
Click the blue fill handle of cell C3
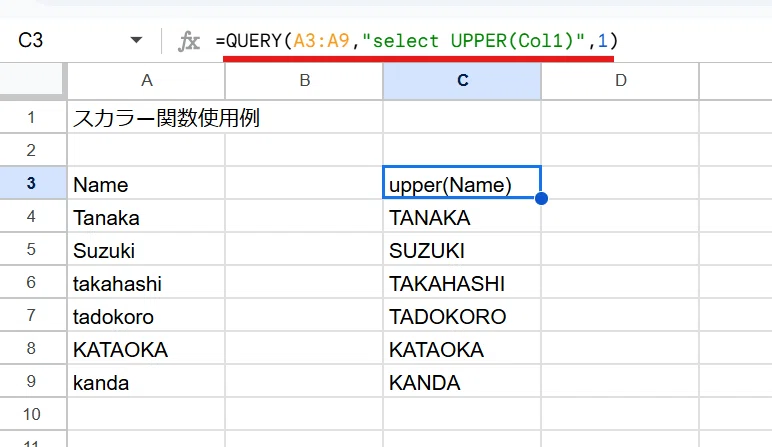[x=541, y=198]
